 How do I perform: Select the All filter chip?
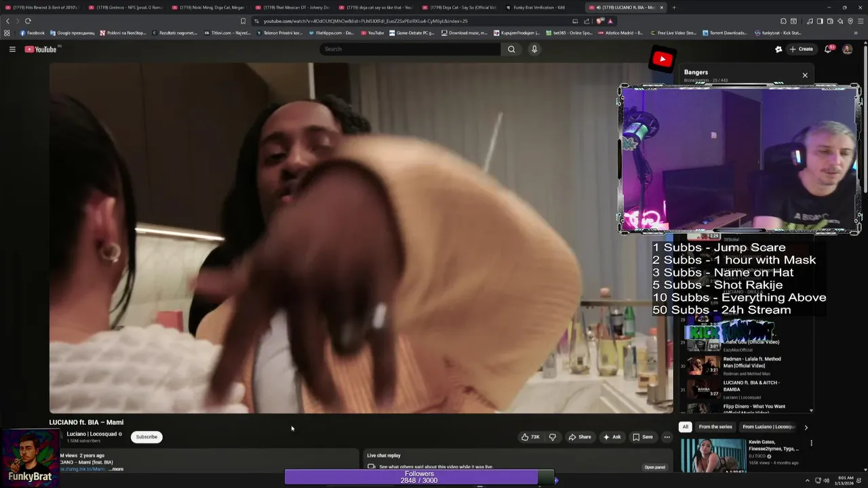click(x=686, y=427)
